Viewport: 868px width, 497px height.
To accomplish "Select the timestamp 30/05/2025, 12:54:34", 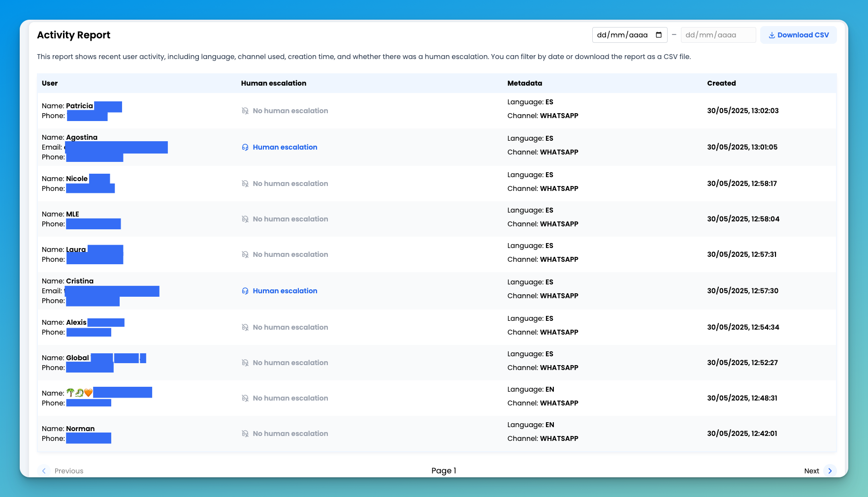I will 743,327.
